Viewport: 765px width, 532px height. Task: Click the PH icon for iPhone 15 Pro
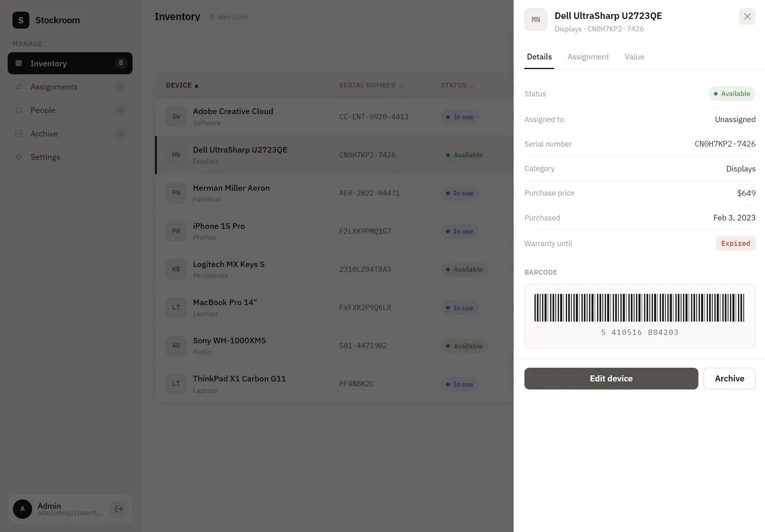(176, 231)
